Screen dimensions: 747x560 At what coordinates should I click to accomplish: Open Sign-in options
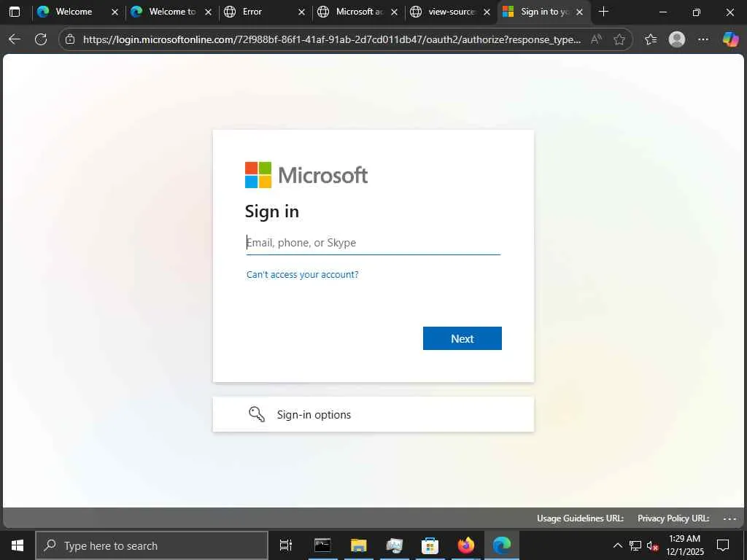point(373,415)
